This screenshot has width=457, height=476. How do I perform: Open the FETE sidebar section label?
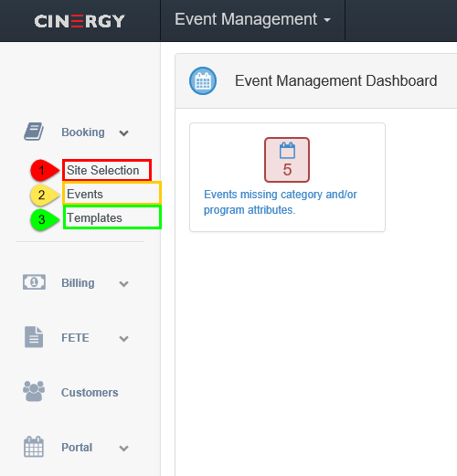point(75,338)
